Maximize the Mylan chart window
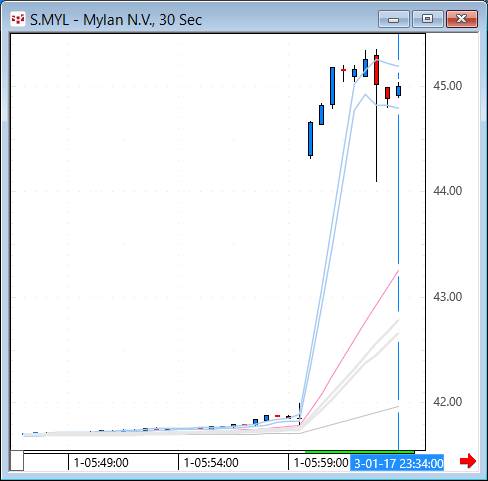The height and width of the screenshot is (481, 488). click(x=427, y=19)
